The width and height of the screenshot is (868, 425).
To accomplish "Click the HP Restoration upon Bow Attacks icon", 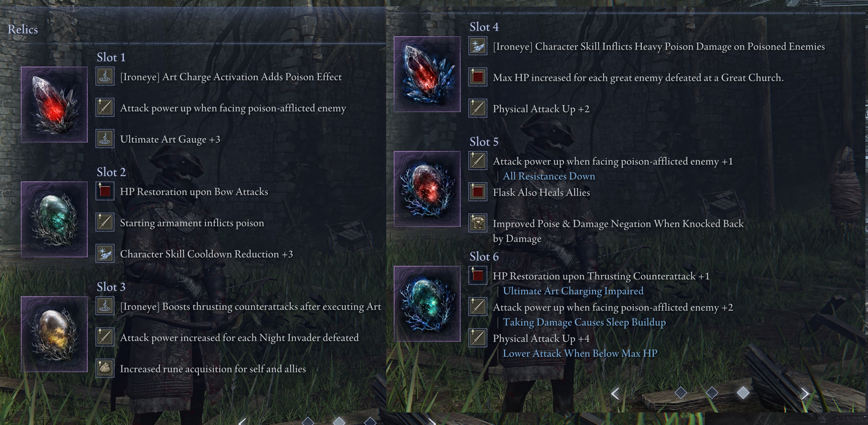I will click(105, 191).
